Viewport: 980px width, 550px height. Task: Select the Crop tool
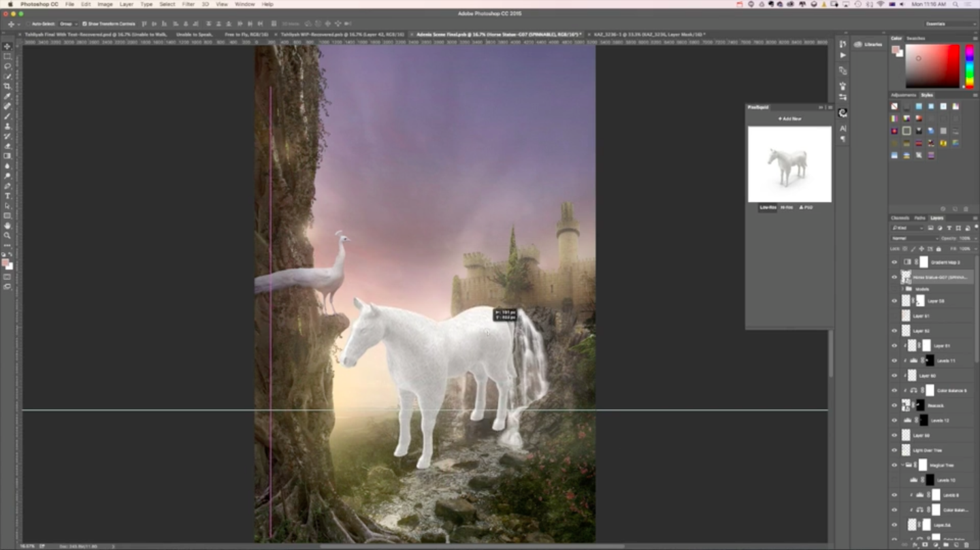click(7, 86)
